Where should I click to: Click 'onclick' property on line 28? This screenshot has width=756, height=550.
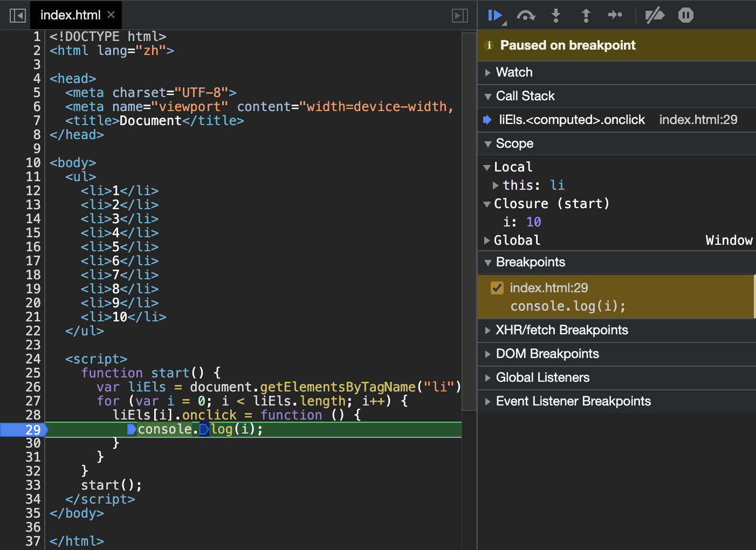coord(209,415)
